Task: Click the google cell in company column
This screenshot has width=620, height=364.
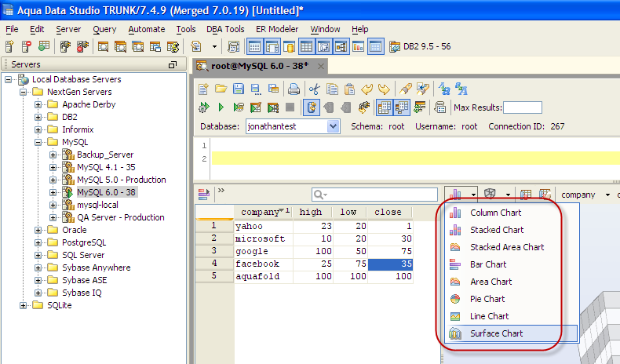Action: pyautogui.click(x=264, y=251)
